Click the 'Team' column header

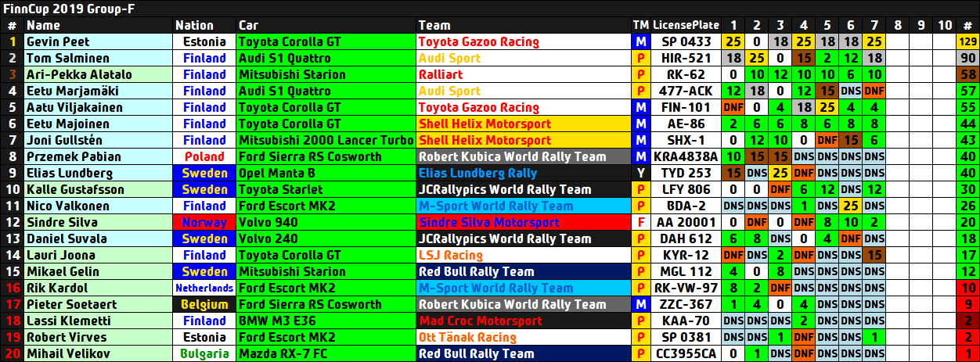(x=523, y=25)
